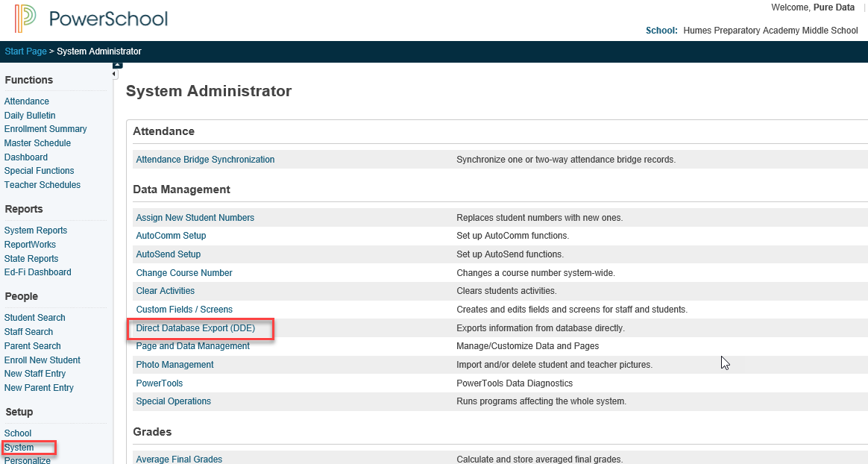
Task: Open Clear Activities
Action: (165, 290)
